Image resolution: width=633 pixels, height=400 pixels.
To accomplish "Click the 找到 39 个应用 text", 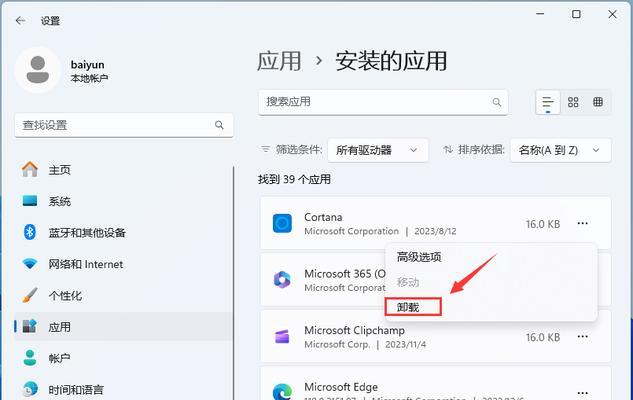I will (294, 179).
